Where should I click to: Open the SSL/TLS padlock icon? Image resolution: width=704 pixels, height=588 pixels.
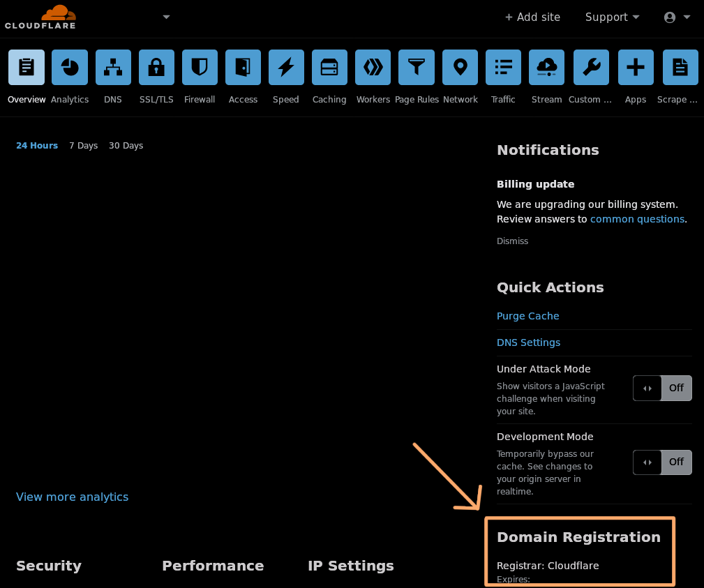tap(156, 68)
